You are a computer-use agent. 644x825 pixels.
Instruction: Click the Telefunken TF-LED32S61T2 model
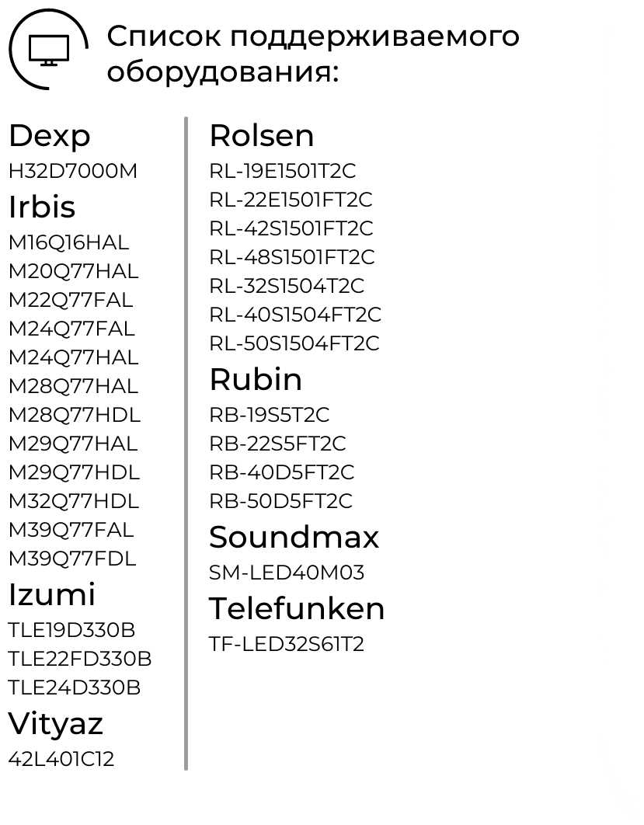pos(287,645)
